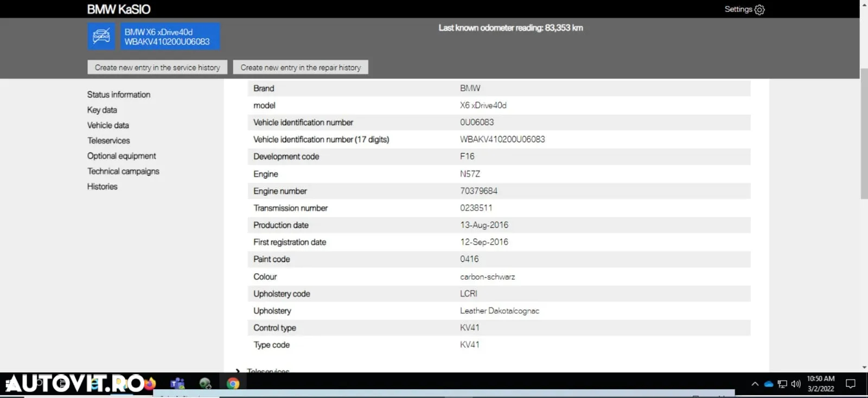
Task: Open Microsoft Teams from the taskbar
Action: pyautogui.click(x=177, y=383)
